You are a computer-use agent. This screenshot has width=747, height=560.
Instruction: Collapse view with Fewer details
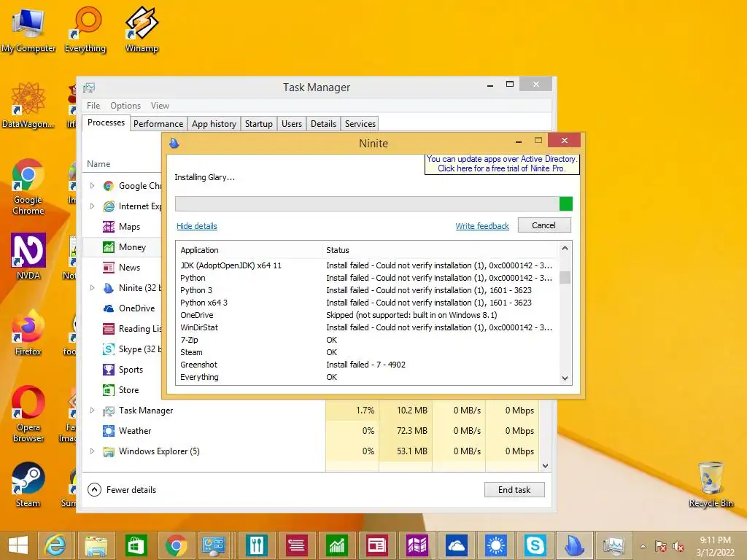[x=122, y=489]
